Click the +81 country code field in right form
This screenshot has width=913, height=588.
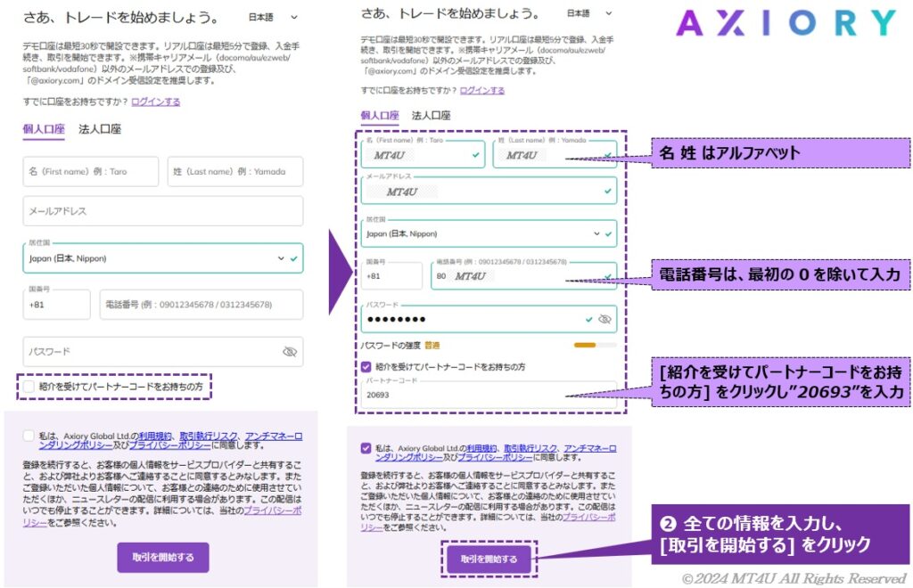point(391,275)
